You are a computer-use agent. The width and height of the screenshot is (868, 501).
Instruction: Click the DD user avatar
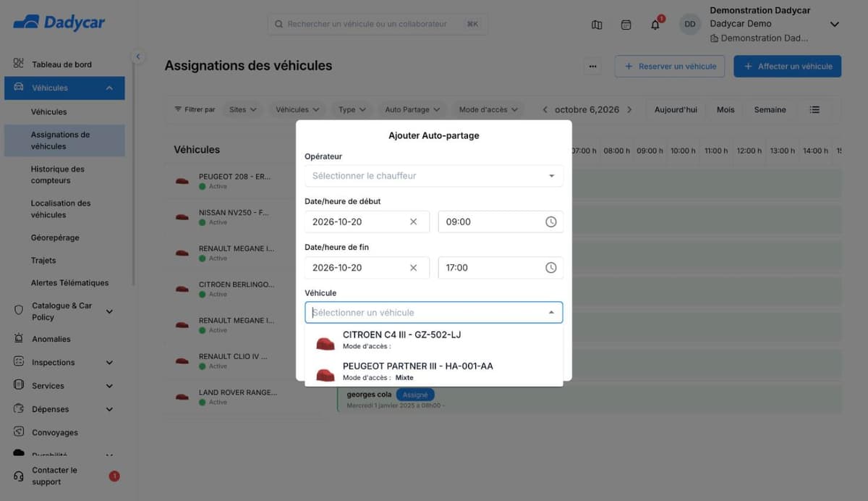point(689,24)
